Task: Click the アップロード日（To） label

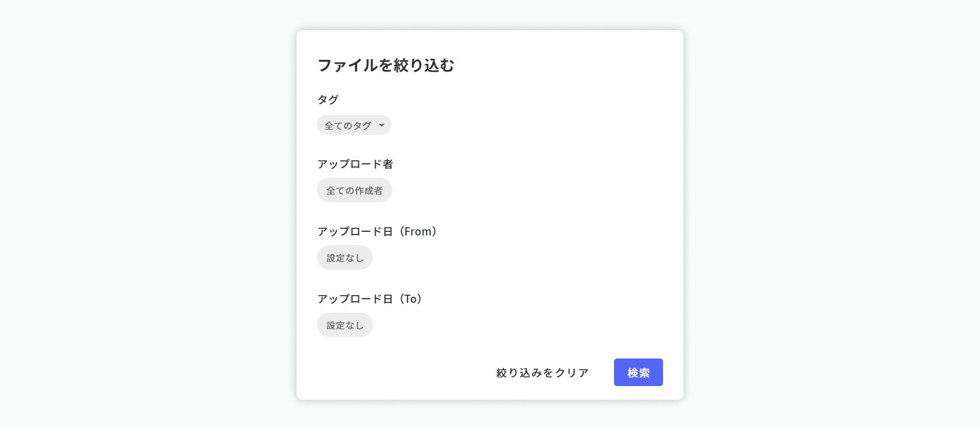Action: point(370,299)
